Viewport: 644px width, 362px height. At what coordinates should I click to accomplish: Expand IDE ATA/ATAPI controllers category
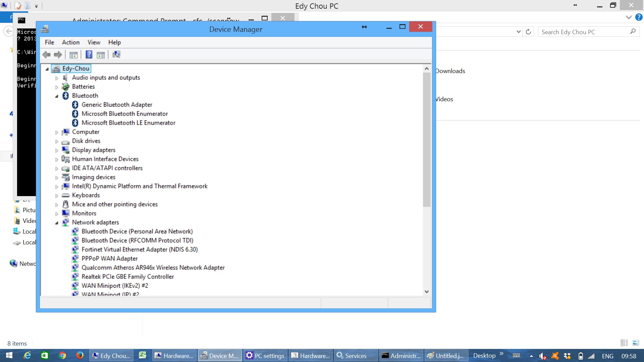(57, 168)
